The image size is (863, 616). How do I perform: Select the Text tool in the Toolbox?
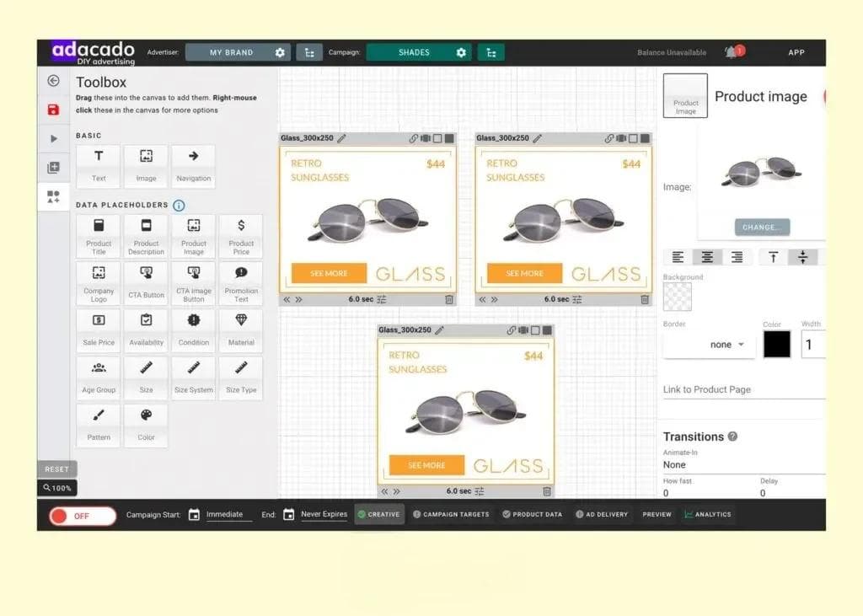pyautogui.click(x=98, y=166)
